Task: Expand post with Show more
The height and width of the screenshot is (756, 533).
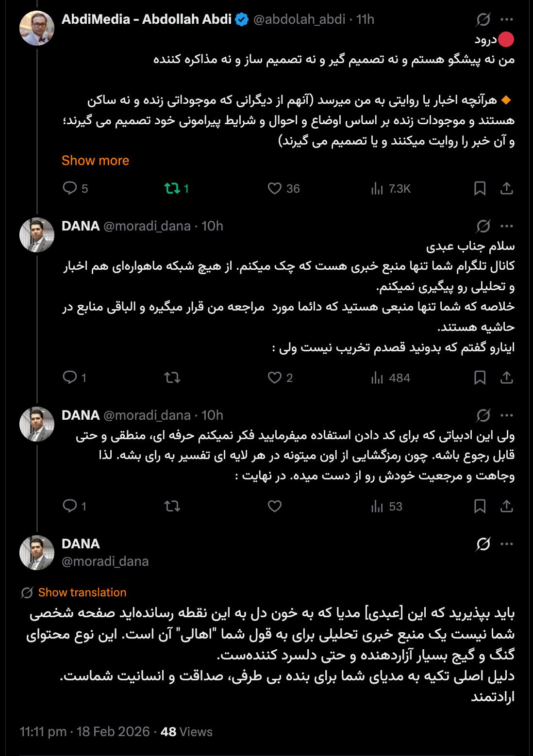Action: tap(95, 161)
